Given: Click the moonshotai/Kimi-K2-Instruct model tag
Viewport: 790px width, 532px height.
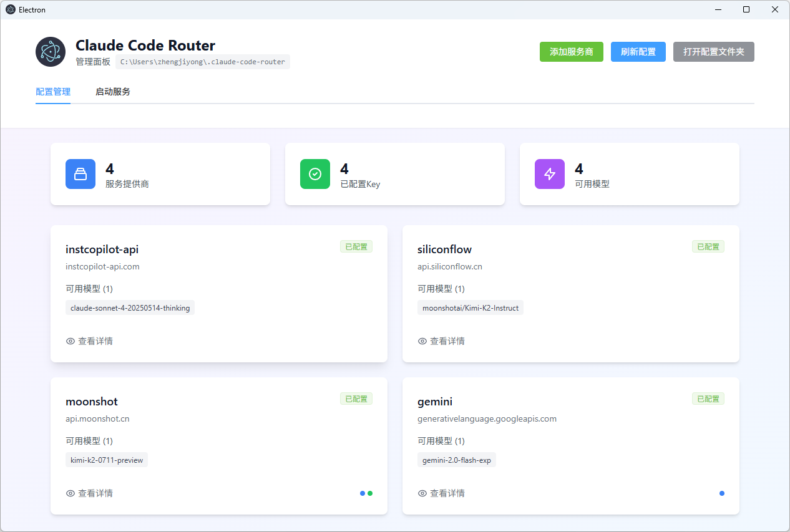Looking at the screenshot, I should point(471,307).
